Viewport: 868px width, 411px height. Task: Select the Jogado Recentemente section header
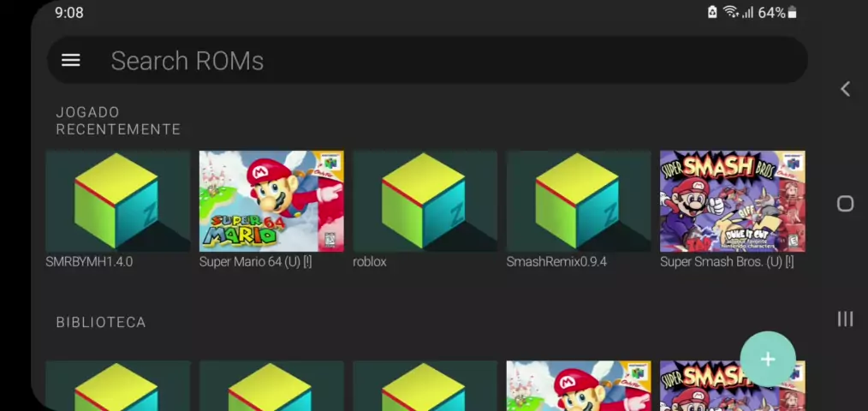pyautogui.click(x=118, y=121)
